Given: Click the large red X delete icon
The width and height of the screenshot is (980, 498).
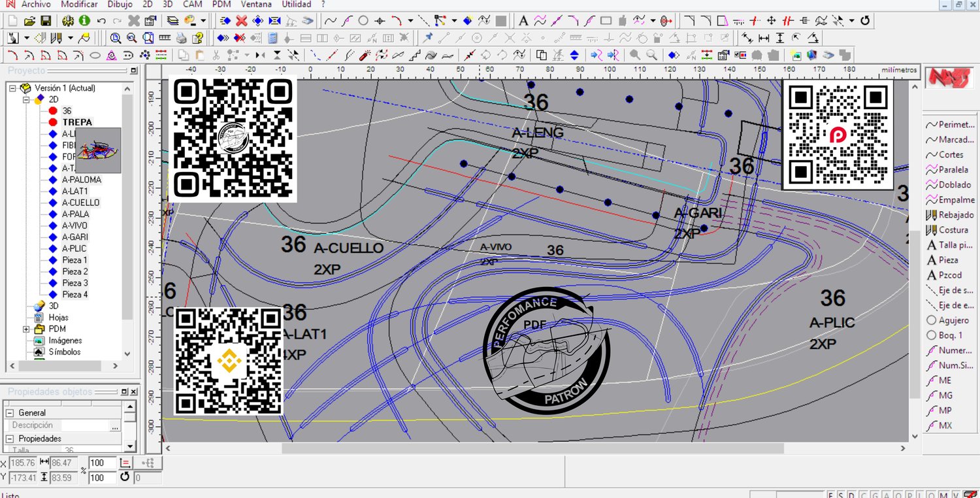Looking at the screenshot, I should [242, 21].
